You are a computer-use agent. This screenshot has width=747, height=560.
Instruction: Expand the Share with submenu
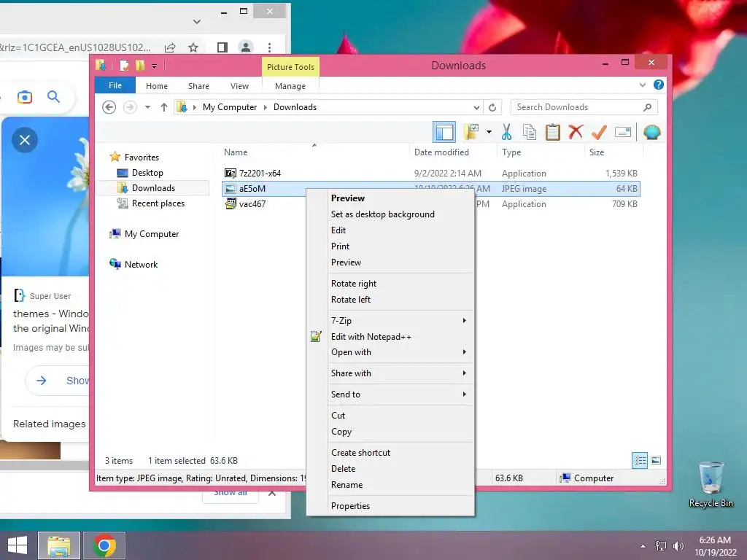pyautogui.click(x=390, y=373)
